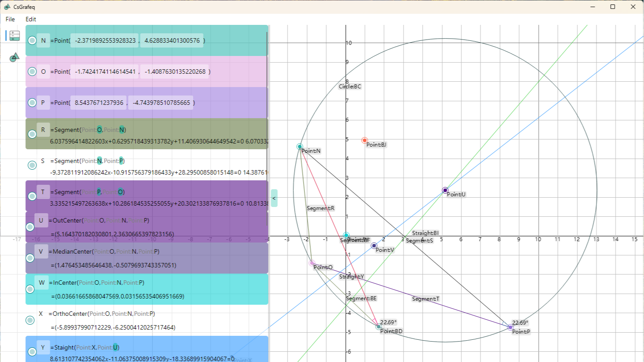Edit point P y-coordinate field -4.743978510785665

click(161, 103)
